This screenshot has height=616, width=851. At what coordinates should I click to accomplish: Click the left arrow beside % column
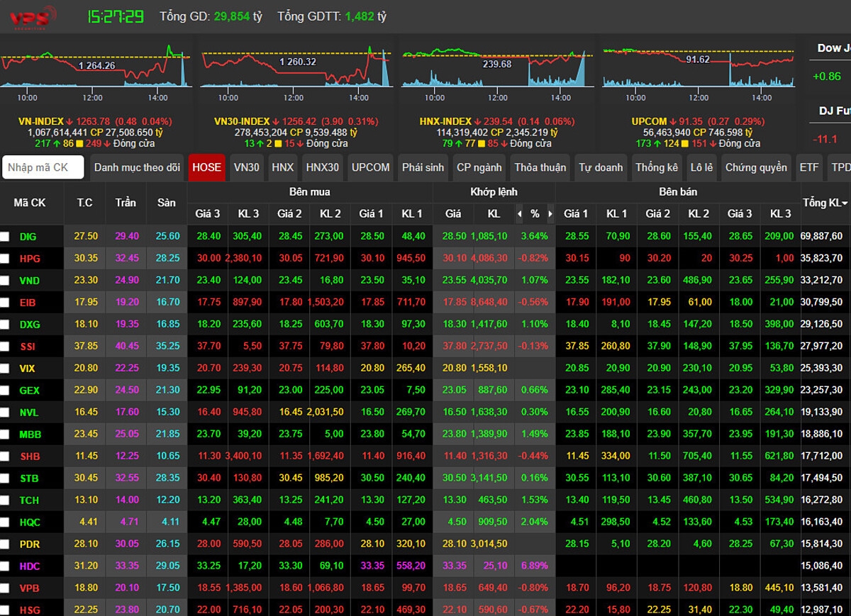click(x=519, y=213)
